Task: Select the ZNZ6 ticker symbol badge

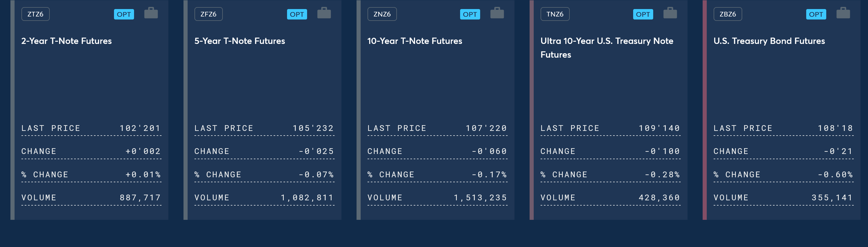Action: (x=382, y=14)
